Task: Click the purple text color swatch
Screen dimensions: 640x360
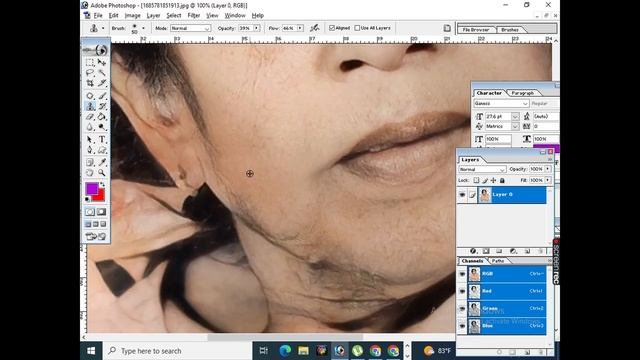Action: point(546,149)
